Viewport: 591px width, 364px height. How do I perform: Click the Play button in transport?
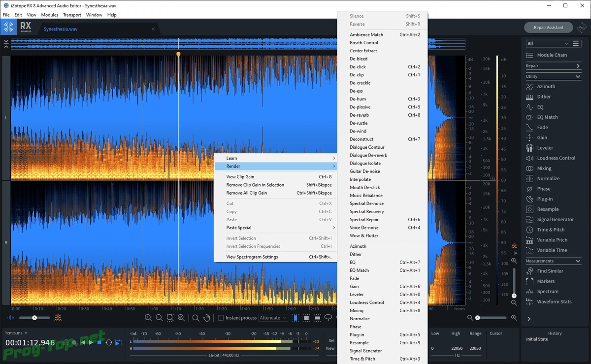91,342
